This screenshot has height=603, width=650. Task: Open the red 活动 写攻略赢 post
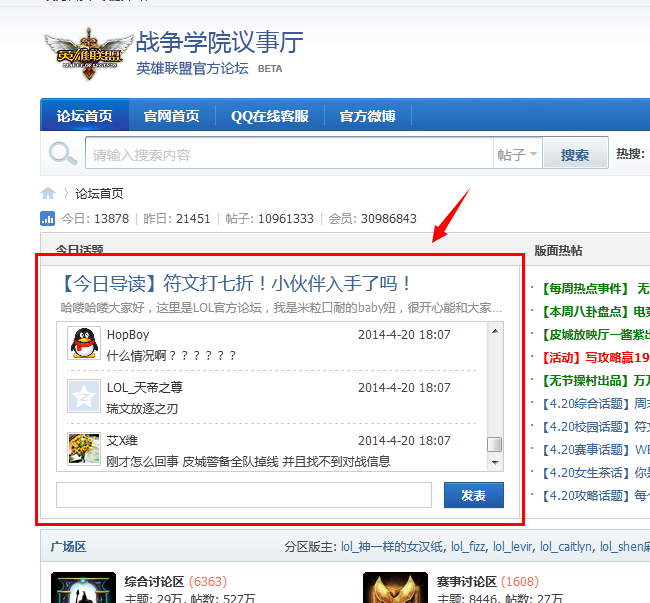[595, 357]
